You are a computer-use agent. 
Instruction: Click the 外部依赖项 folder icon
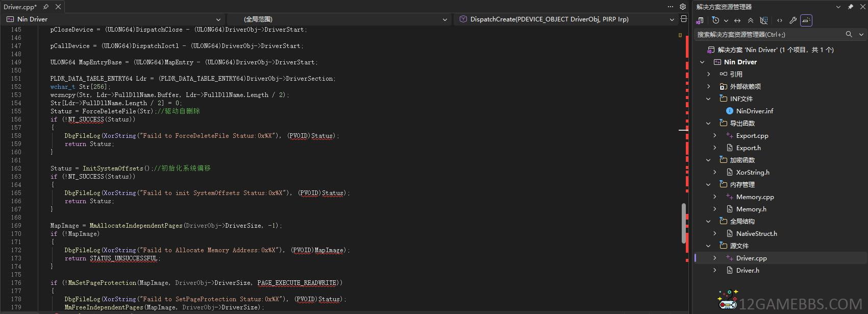(723, 86)
